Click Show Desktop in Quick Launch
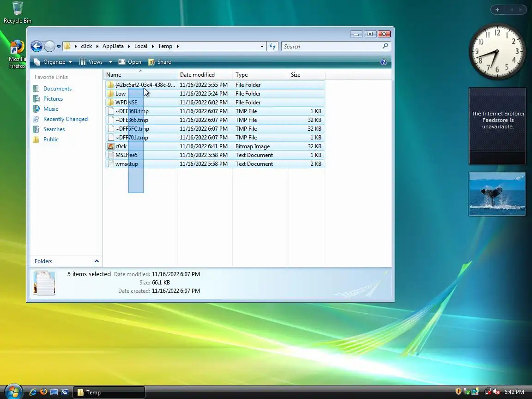The width and height of the screenshot is (532, 399). tap(54, 392)
